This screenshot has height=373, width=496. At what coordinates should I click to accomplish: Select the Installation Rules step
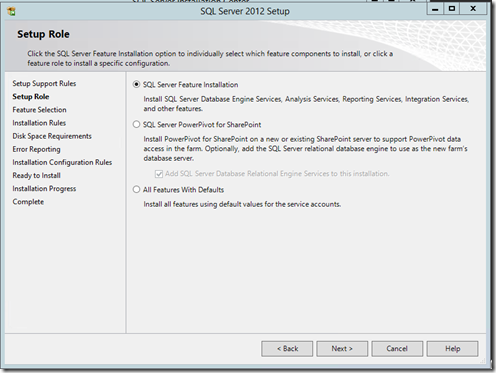click(39, 123)
